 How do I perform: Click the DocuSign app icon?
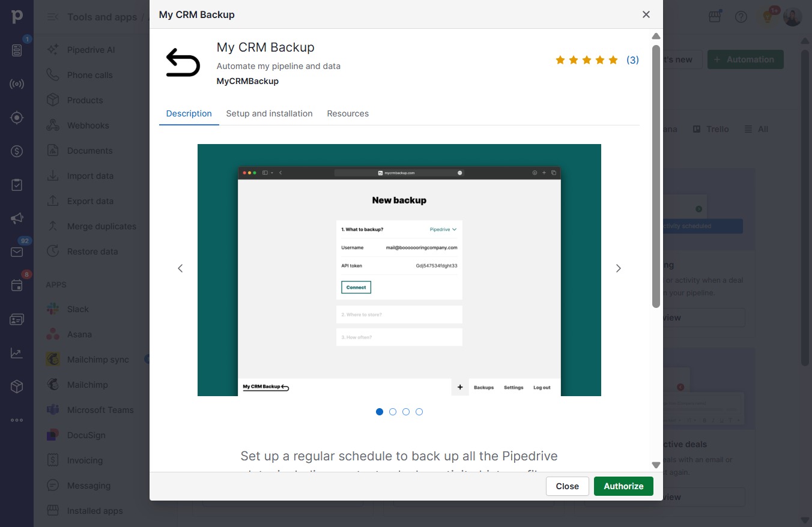53,435
